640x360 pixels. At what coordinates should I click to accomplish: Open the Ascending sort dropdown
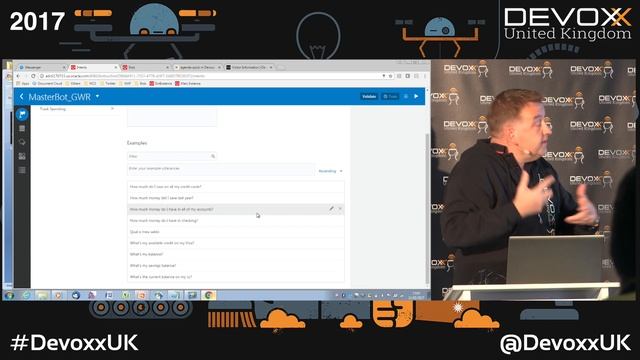tap(330, 171)
